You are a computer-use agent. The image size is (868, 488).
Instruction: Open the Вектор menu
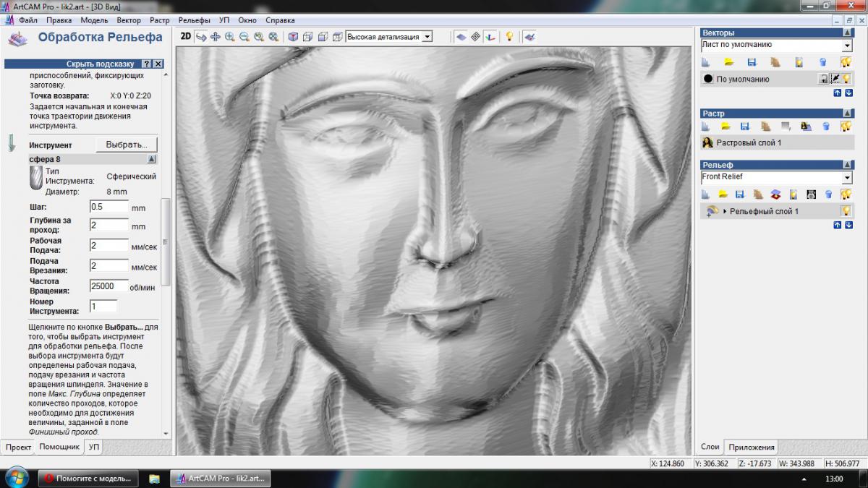(129, 20)
